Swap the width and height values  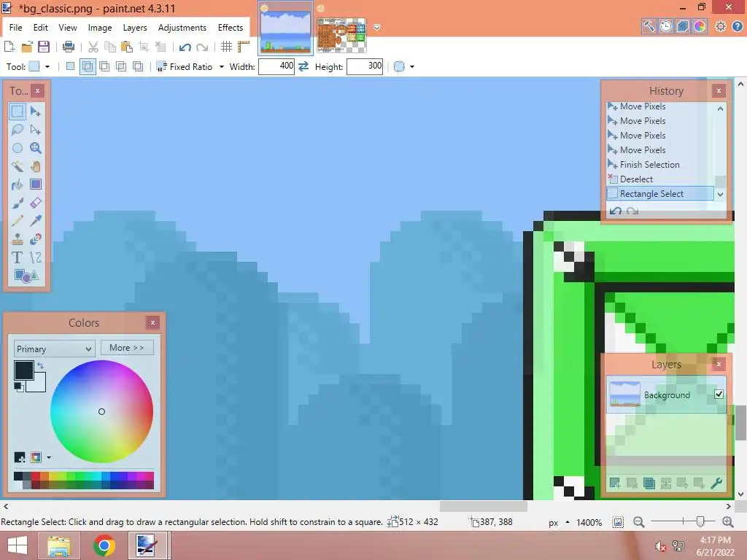click(303, 66)
